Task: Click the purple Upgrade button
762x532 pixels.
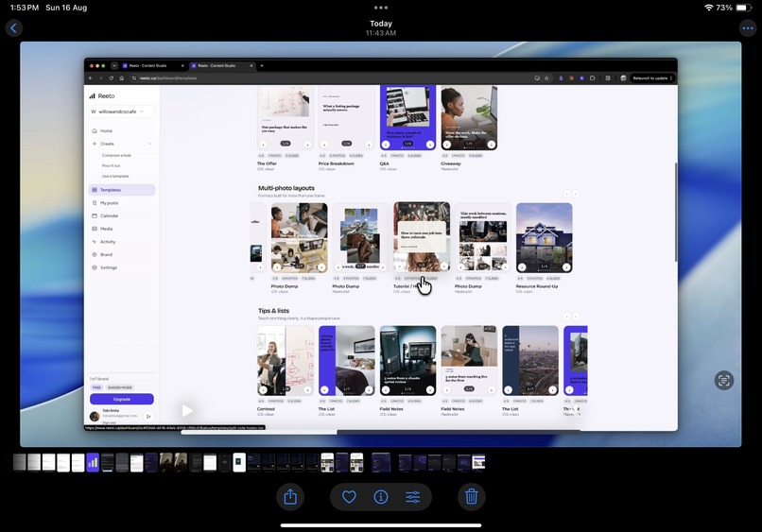Action: click(x=122, y=399)
